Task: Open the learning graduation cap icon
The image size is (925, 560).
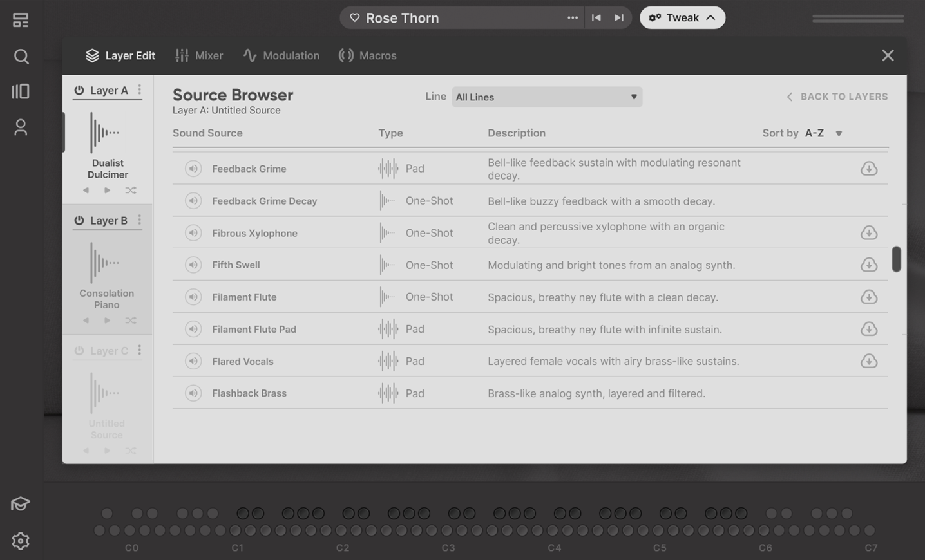Action: pos(21,504)
